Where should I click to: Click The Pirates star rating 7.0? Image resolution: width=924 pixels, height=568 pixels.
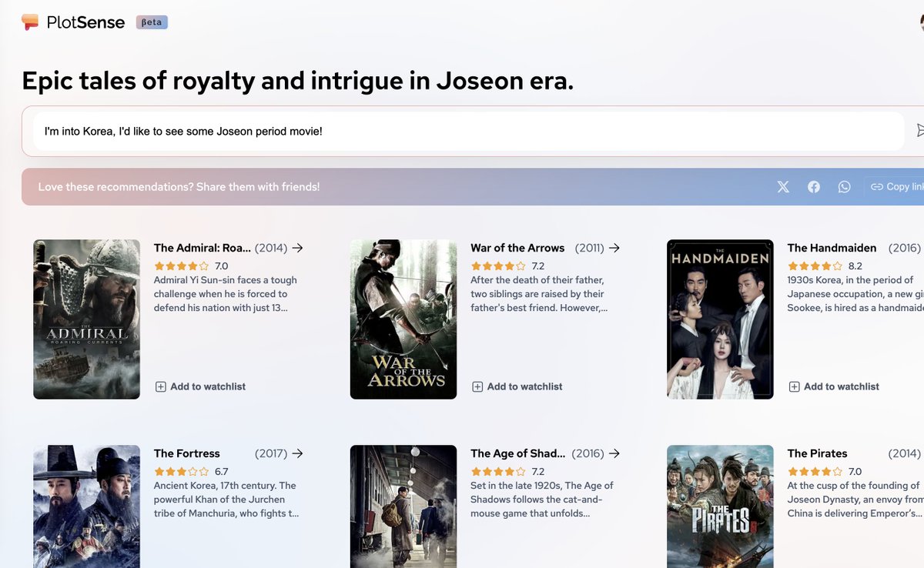(x=825, y=472)
